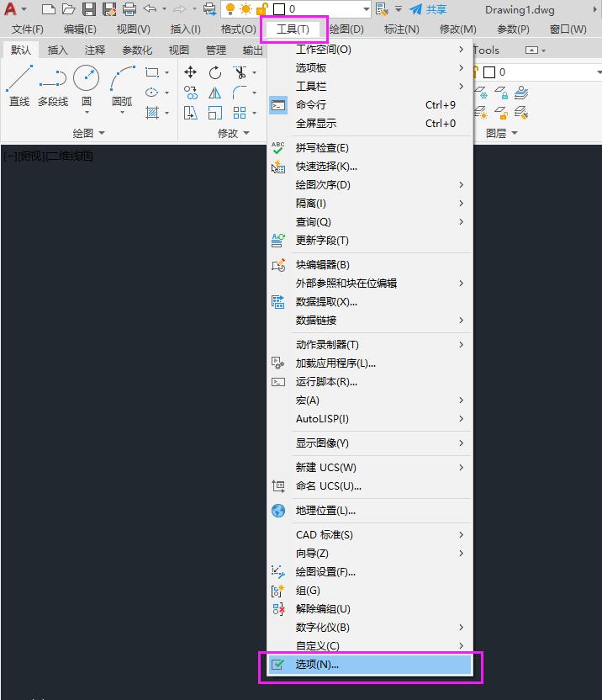Expand the Modify (修改) panel arrow

tap(246, 133)
